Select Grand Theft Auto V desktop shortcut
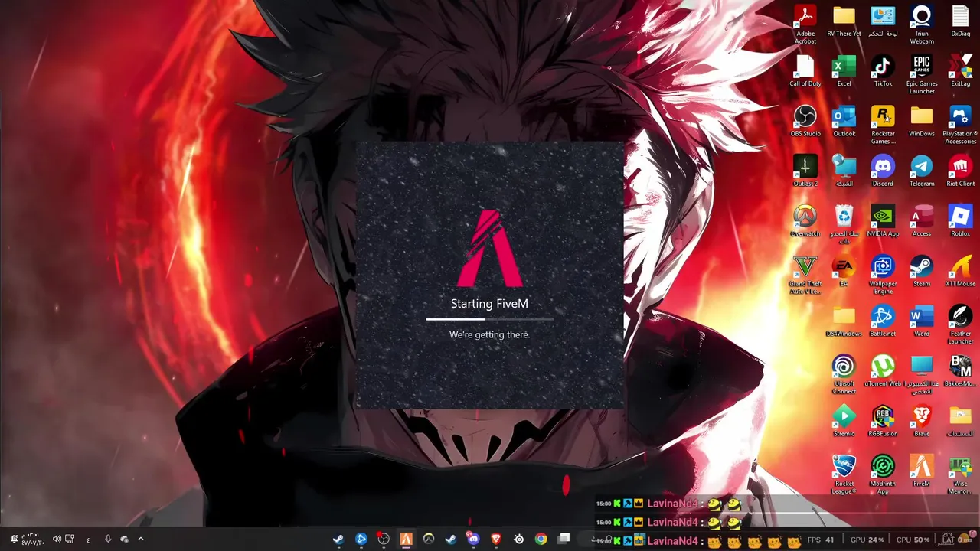Screen dimensions: 980x551 805,274
